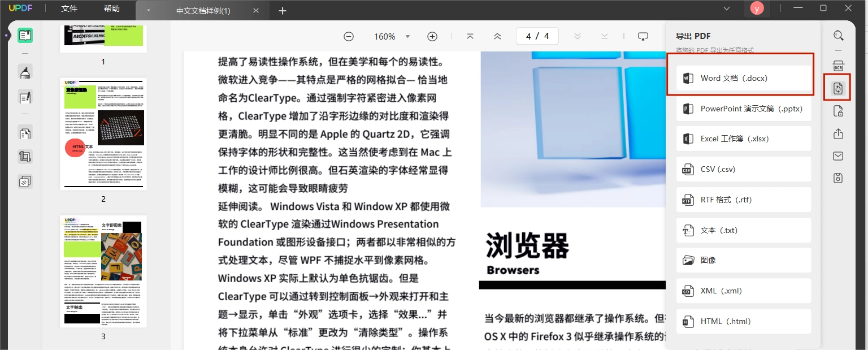Click the Export PDF convert icon
868x350 pixels.
coord(838,88)
